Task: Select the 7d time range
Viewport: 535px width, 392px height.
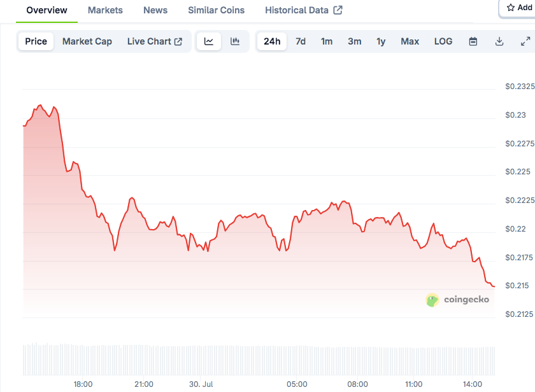Action: [301, 41]
